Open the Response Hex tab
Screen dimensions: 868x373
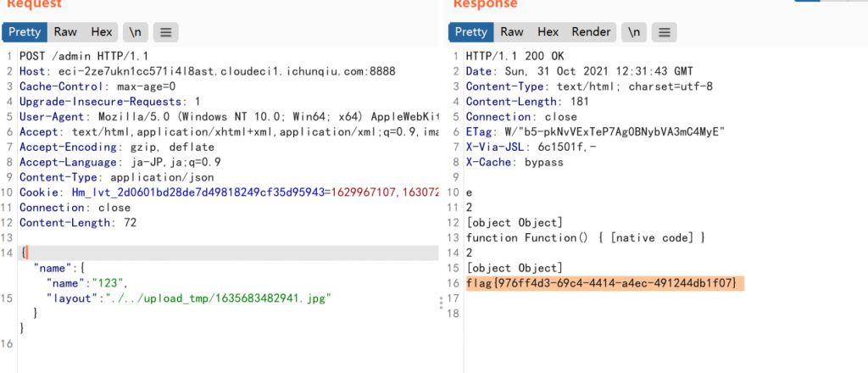tap(548, 32)
